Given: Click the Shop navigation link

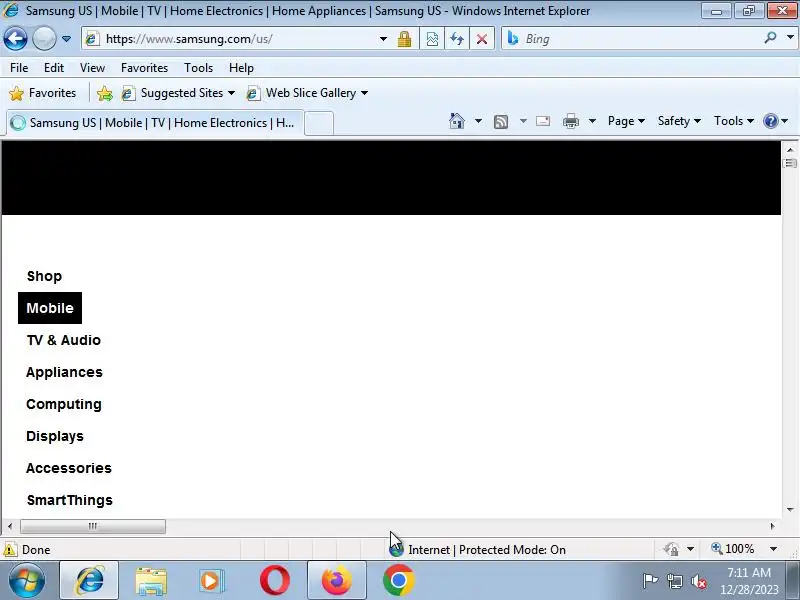Looking at the screenshot, I should click(44, 276).
